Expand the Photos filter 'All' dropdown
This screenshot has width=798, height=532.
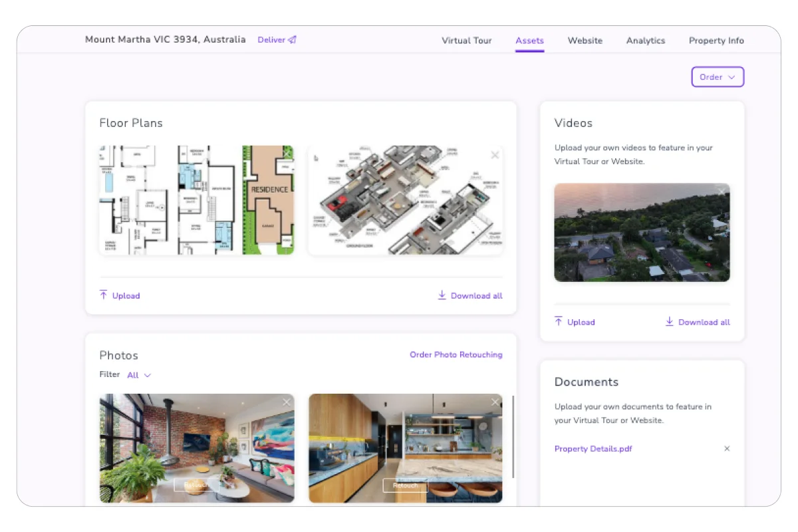pos(139,375)
